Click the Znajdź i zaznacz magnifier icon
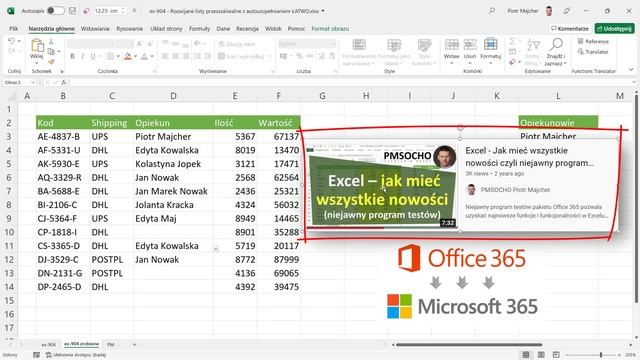 (x=556, y=44)
